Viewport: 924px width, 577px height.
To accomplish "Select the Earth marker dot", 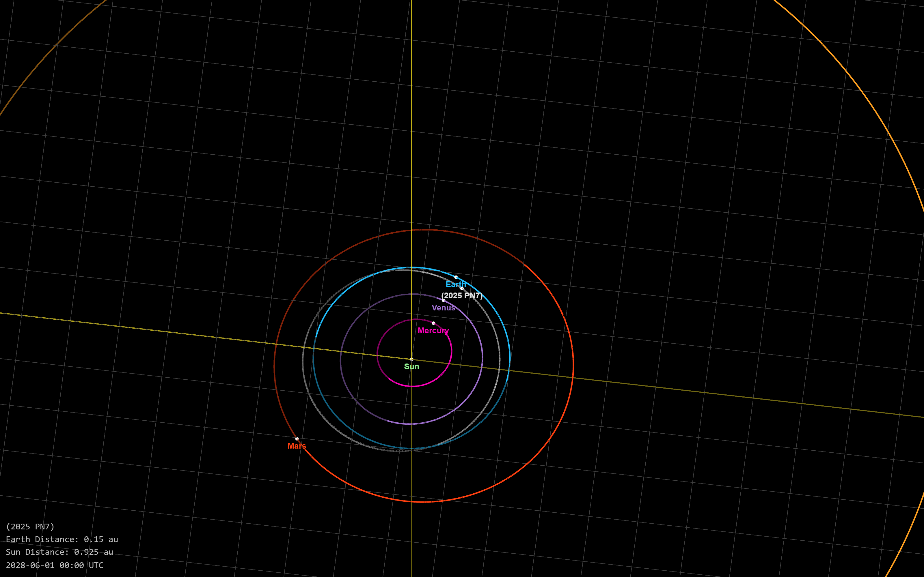I will pos(456,278).
